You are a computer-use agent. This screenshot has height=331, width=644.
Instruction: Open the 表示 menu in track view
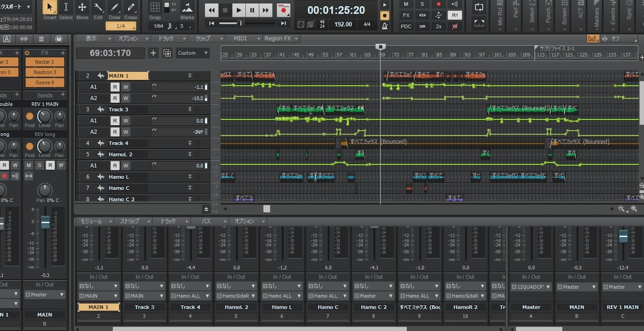[94, 39]
